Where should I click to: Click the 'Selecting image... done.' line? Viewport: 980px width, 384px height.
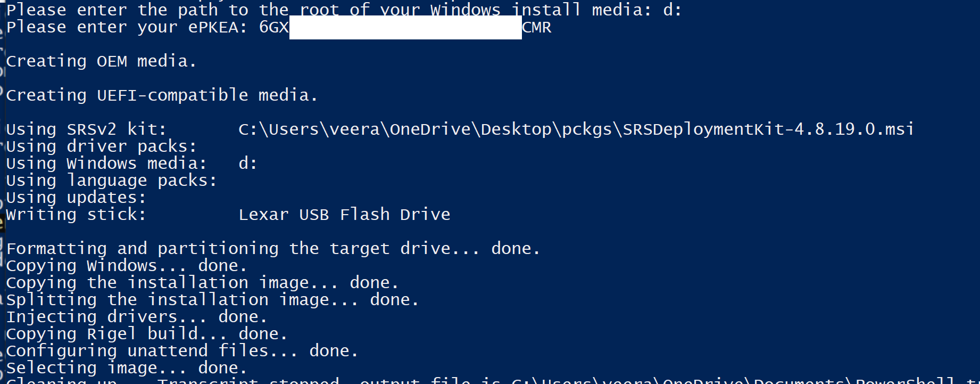[127, 368]
